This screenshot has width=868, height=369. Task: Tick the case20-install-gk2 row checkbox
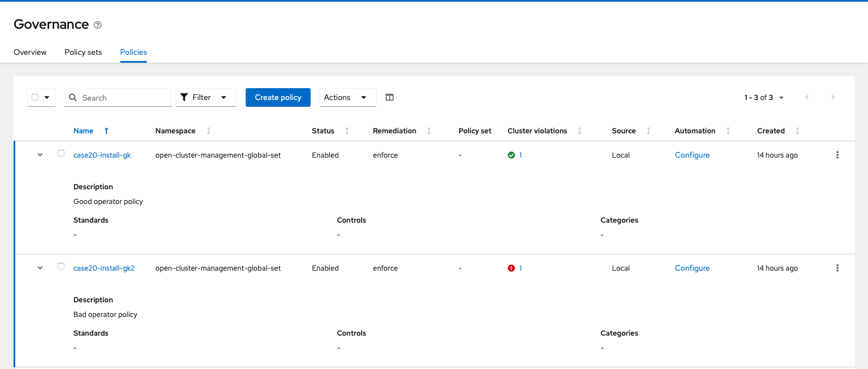coord(61,266)
